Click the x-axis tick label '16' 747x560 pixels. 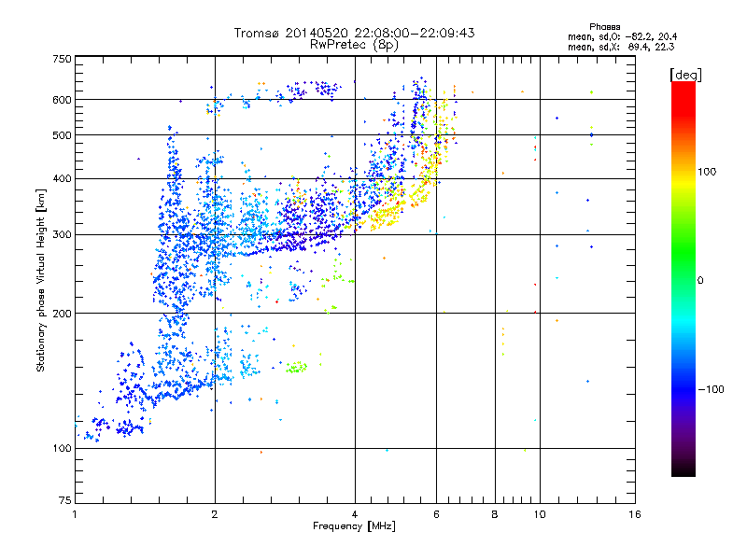click(x=635, y=514)
